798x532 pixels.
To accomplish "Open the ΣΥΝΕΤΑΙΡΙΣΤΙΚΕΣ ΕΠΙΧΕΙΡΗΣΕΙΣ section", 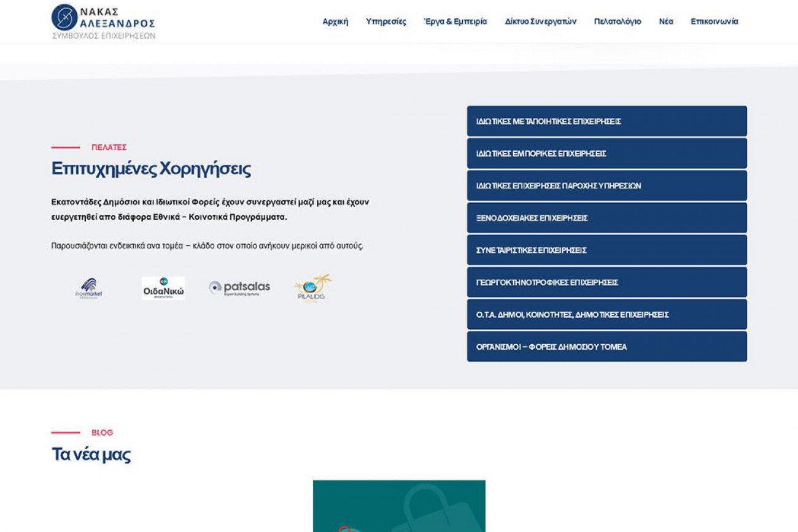I will (x=606, y=250).
